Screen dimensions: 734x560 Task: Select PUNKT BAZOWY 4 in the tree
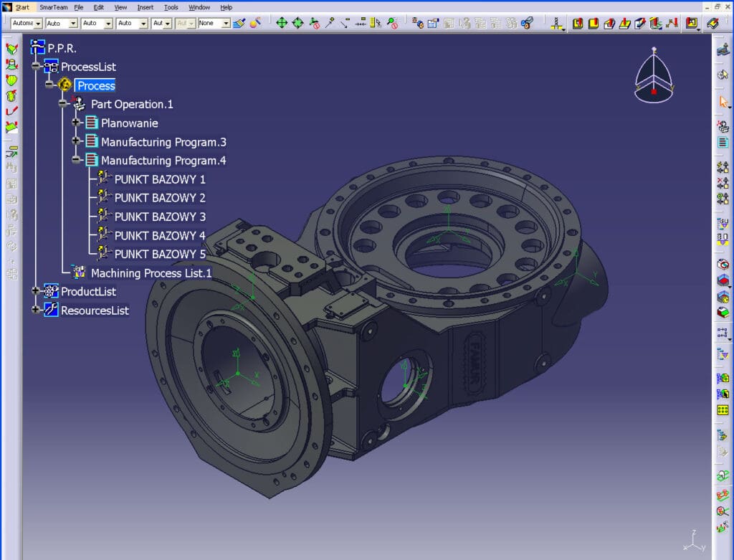(160, 235)
